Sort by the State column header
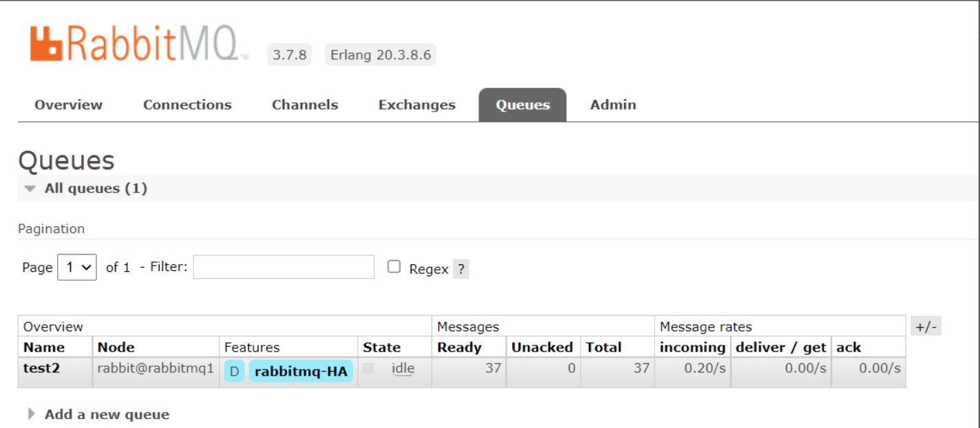 [x=382, y=347]
